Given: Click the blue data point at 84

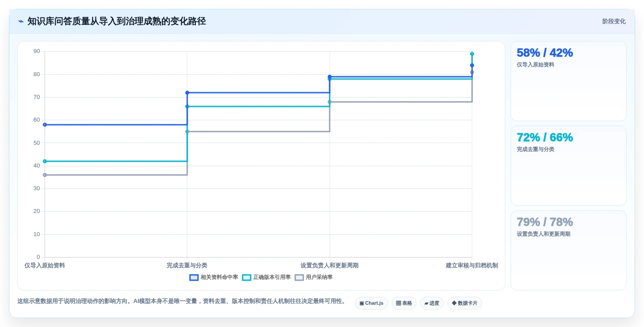Looking at the screenshot, I should 472,65.
